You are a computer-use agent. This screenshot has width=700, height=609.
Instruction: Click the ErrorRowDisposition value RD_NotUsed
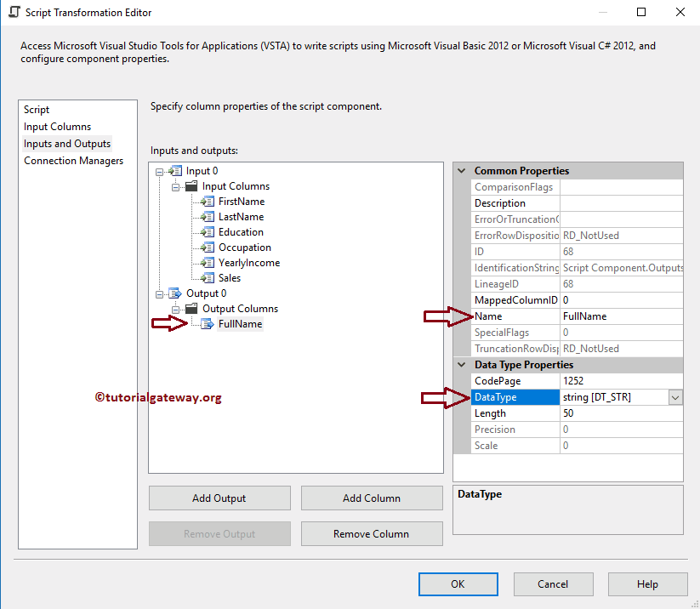tap(622, 236)
